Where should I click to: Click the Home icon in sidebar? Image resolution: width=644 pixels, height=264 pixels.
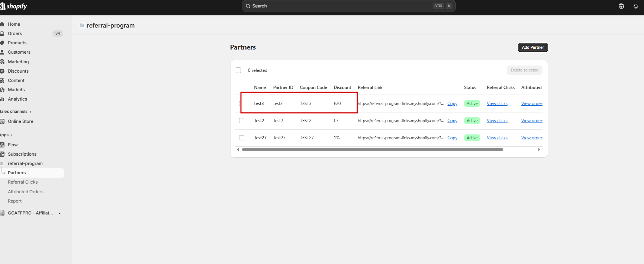click(2, 24)
